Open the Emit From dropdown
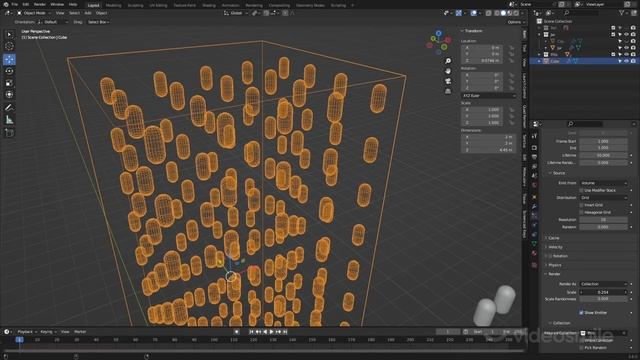This screenshot has height=360, width=640. click(604, 183)
